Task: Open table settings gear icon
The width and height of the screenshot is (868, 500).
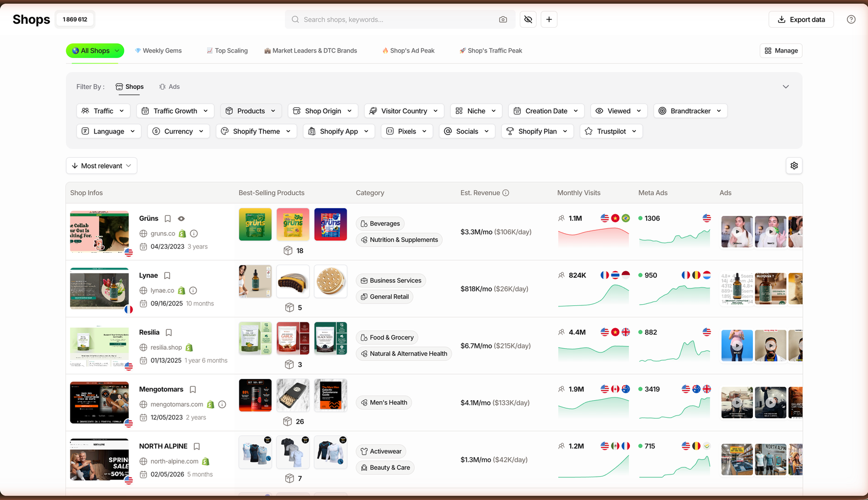Action: pyautogui.click(x=794, y=166)
